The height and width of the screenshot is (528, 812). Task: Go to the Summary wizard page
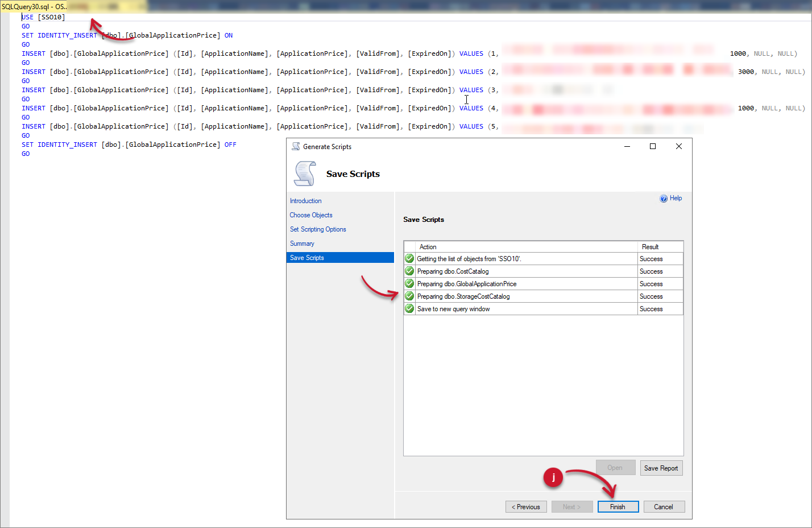[x=301, y=243]
